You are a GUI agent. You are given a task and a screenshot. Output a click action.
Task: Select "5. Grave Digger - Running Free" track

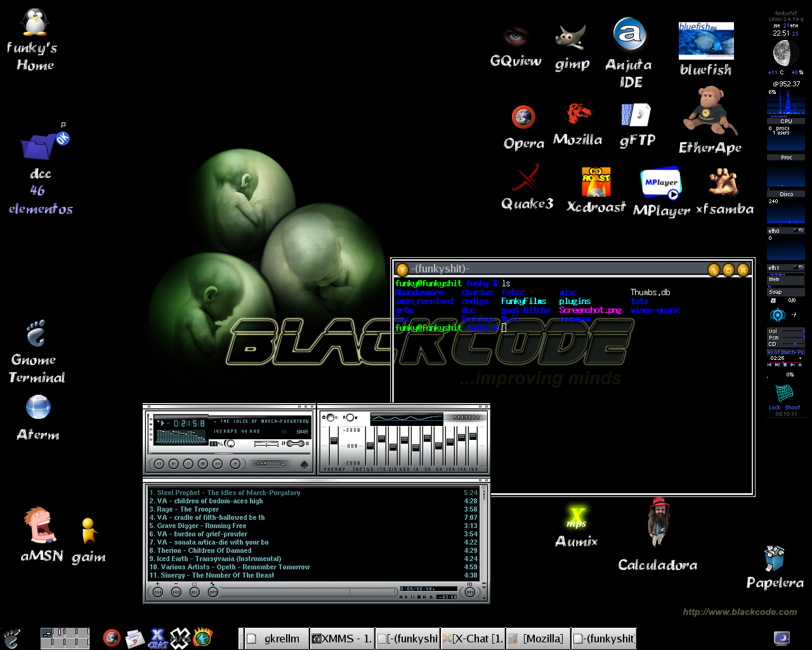coord(313,526)
